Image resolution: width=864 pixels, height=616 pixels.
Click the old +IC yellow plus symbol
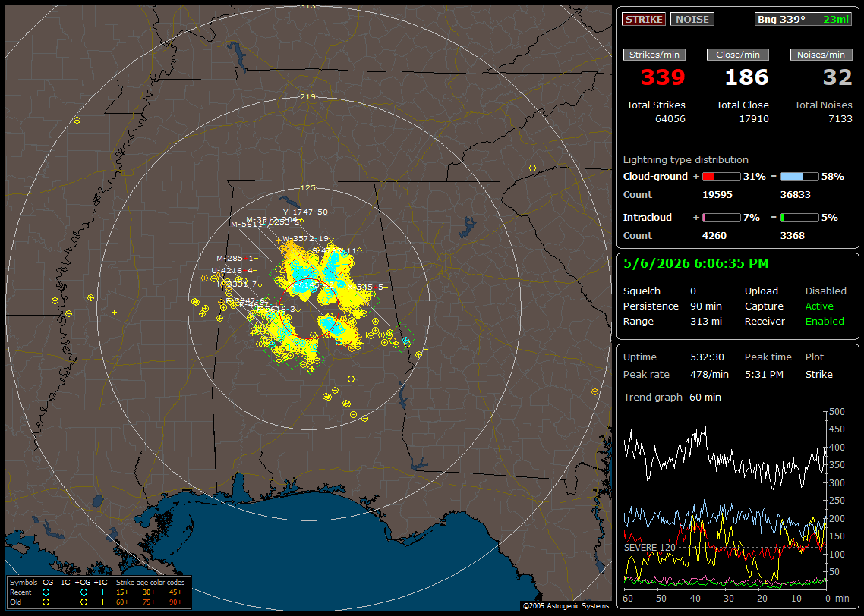(x=102, y=602)
